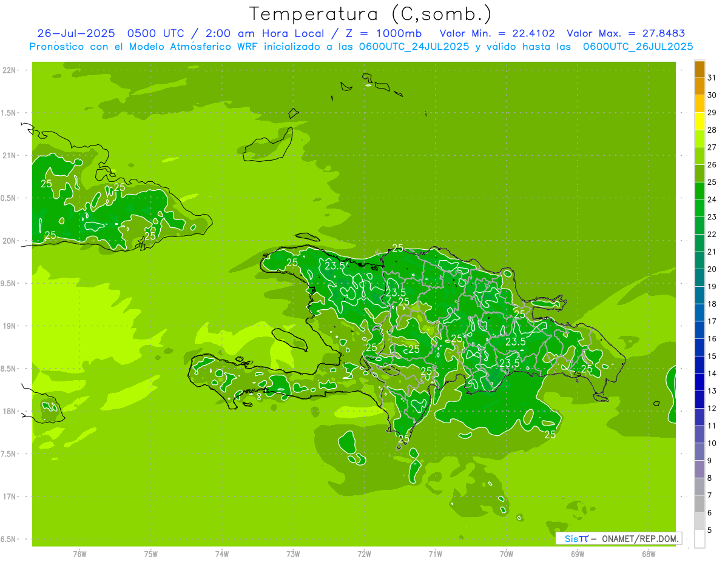The width and height of the screenshot is (728, 562).
Task: Click the '21N' latitude axis label
Action: click(9, 155)
